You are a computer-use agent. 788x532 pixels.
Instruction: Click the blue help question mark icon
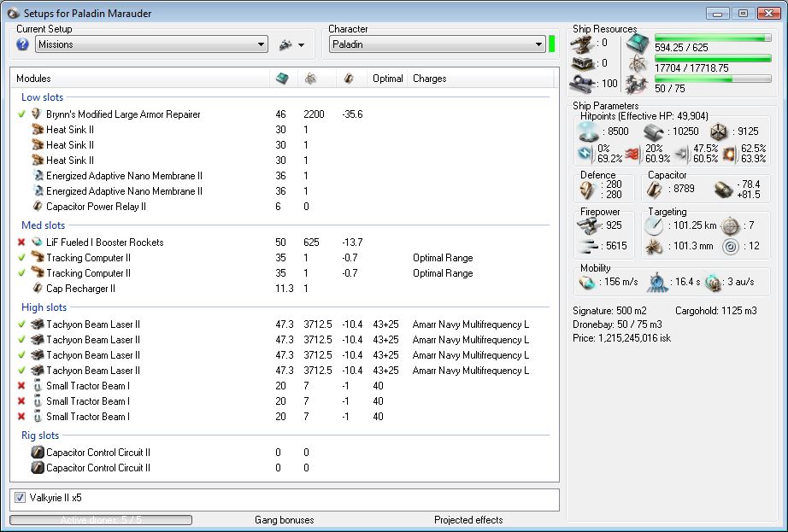[23, 44]
